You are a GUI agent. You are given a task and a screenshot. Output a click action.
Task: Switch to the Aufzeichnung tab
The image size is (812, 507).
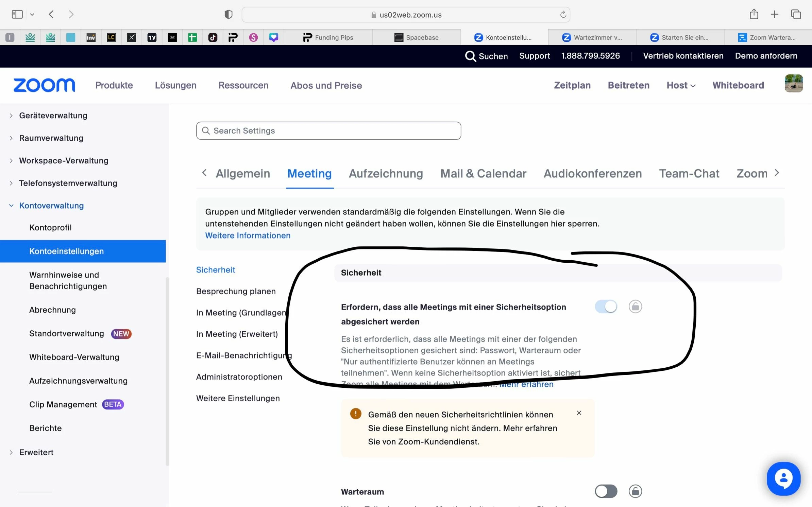coord(386,174)
